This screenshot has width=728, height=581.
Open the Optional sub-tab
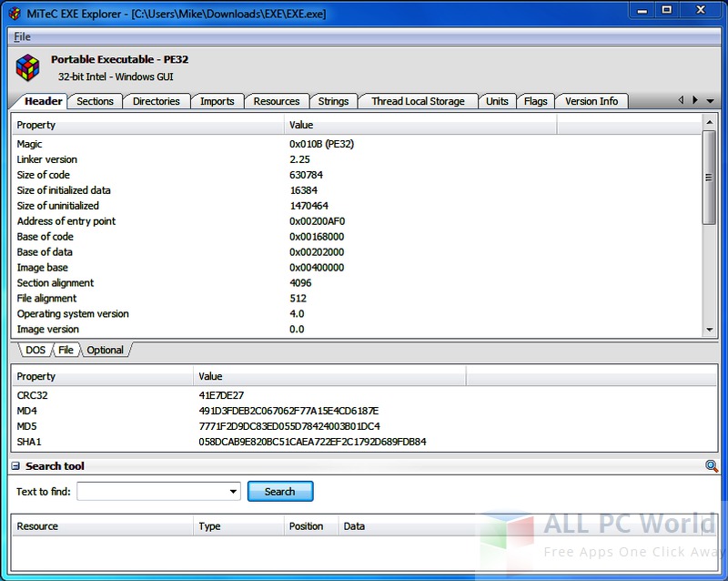tap(106, 350)
